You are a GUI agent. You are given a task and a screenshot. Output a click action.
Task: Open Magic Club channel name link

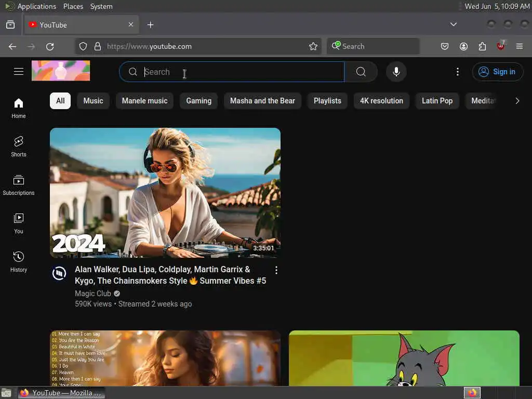(x=93, y=294)
